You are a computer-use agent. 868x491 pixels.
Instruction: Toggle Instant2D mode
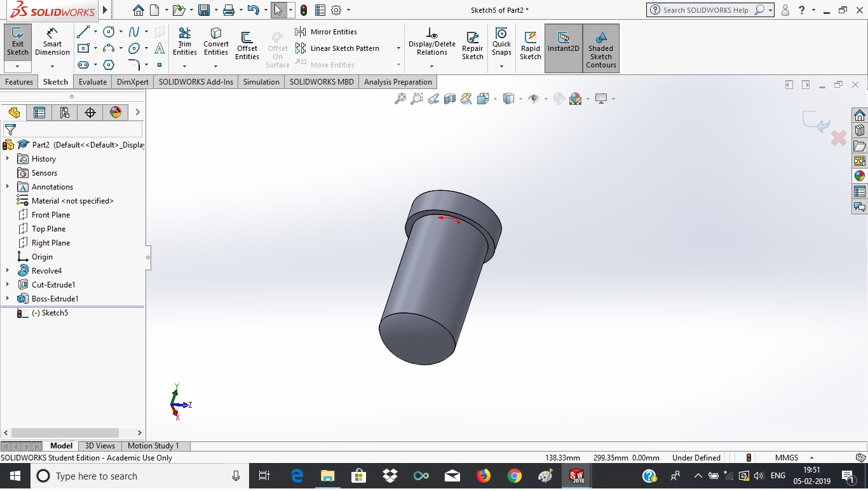point(563,42)
